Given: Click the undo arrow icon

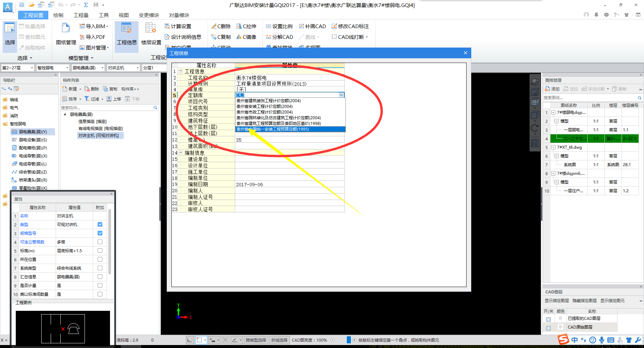Looking at the screenshot, I should [60, 5].
